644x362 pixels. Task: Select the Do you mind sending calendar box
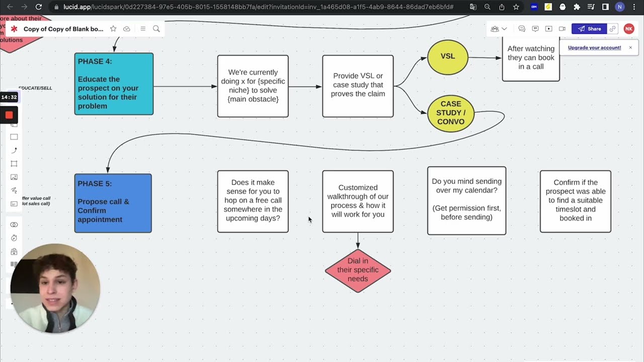coord(467,201)
